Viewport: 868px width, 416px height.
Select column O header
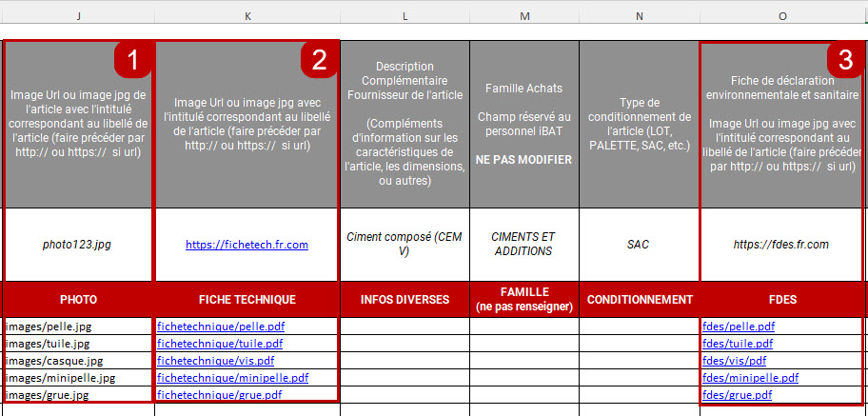click(x=781, y=15)
